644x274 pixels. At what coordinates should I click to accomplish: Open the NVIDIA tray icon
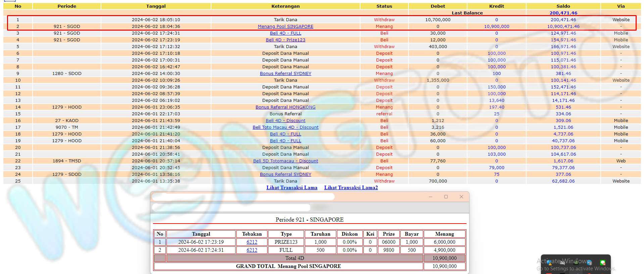[x=576, y=263]
